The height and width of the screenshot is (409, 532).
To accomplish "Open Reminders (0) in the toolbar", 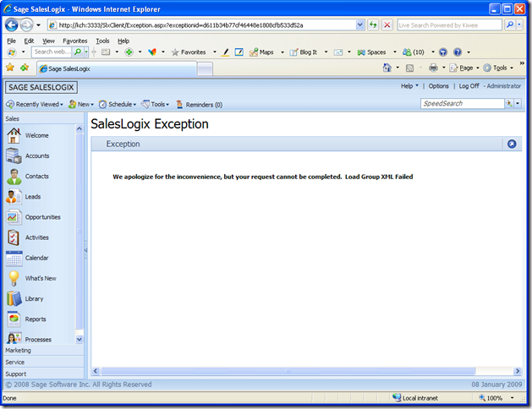I will tap(199, 105).
